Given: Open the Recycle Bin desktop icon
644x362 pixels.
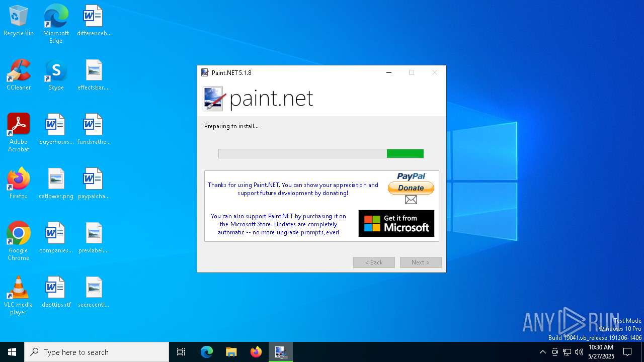Looking at the screenshot, I should pos(19,21).
